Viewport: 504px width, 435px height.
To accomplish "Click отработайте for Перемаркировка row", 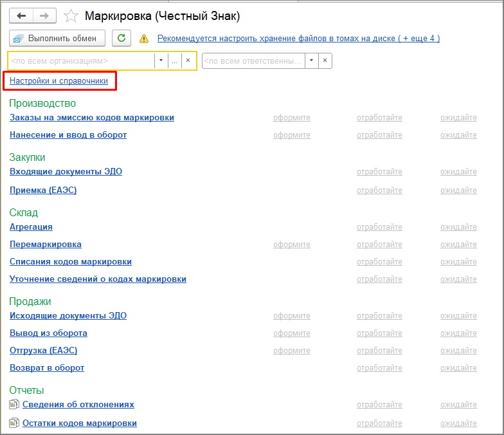I will 379,245.
